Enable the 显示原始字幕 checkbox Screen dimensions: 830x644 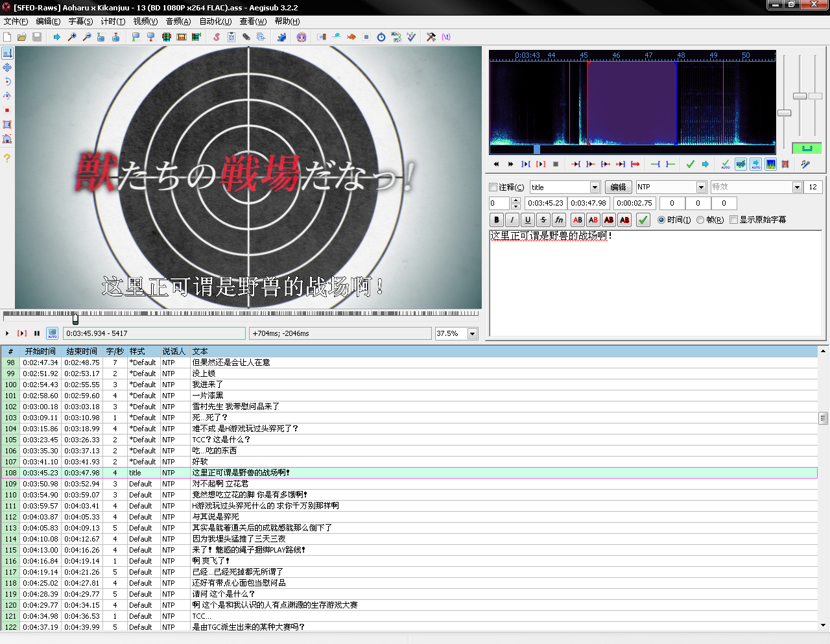(734, 220)
